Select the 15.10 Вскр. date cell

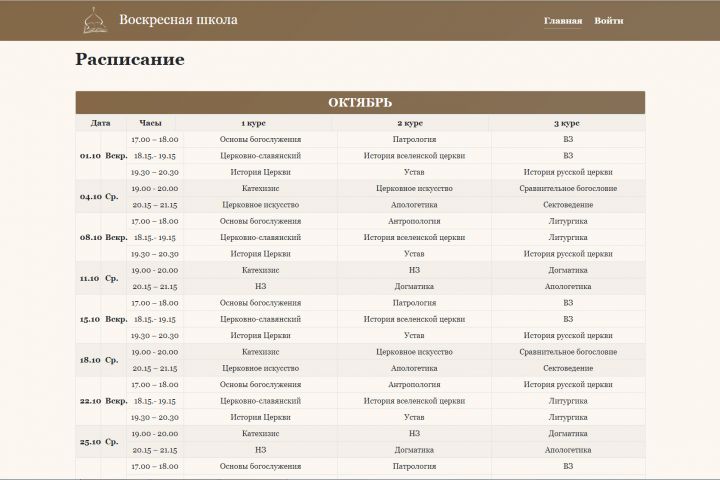pos(103,319)
